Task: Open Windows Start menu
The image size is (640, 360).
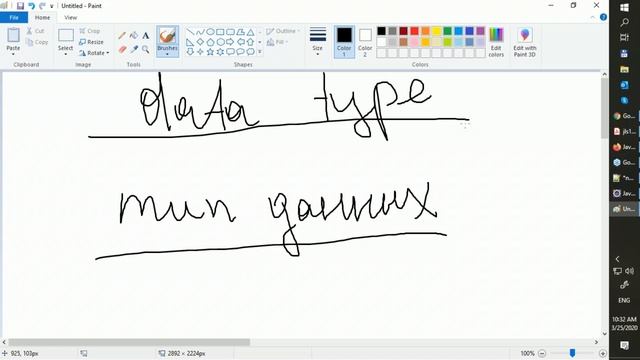Action: click(x=624, y=7)
